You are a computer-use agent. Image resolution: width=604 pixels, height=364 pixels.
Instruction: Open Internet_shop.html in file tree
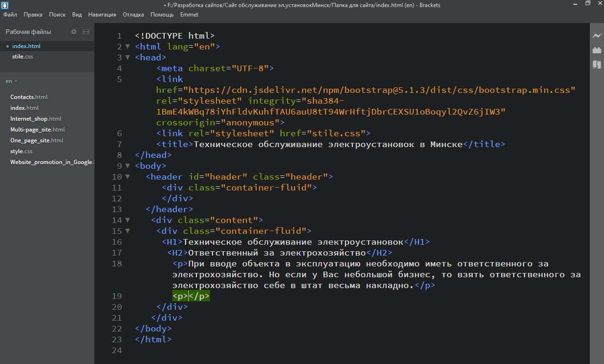35,119
